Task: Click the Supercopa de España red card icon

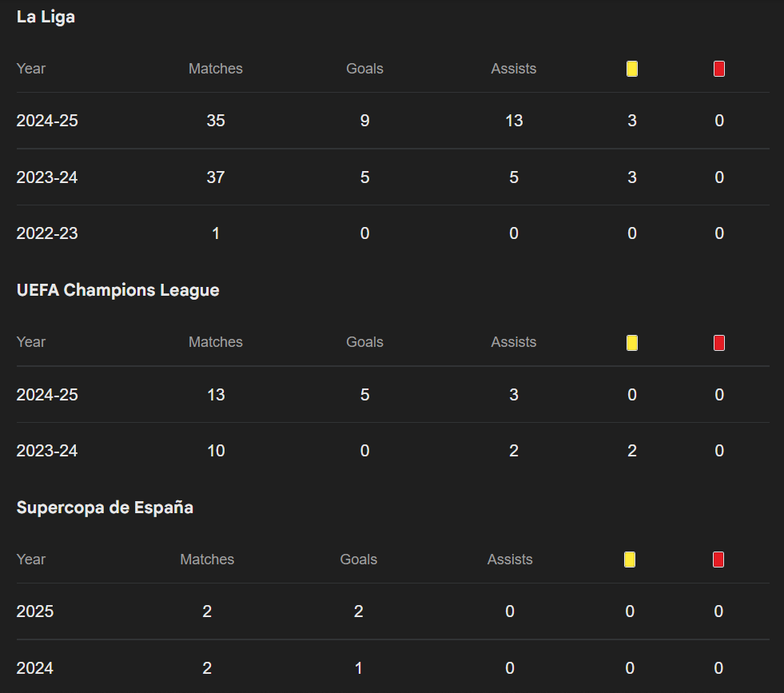Action: point(718,560)
